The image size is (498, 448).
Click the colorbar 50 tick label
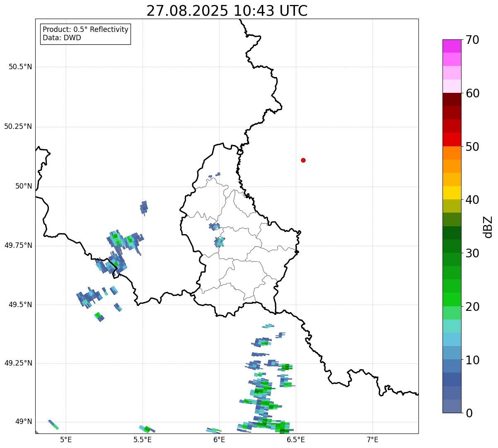coord(472,147)
